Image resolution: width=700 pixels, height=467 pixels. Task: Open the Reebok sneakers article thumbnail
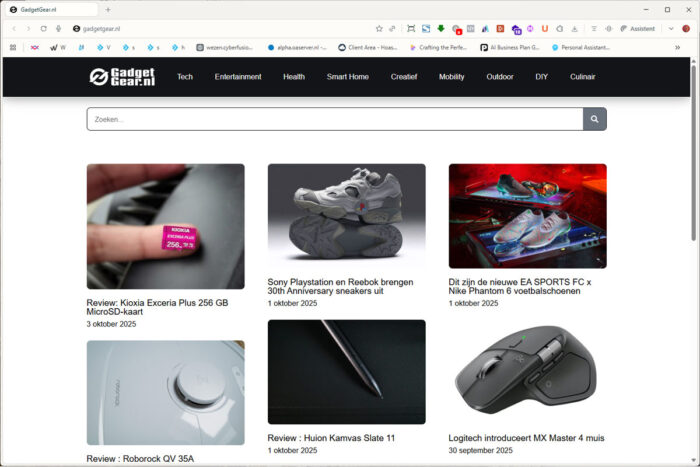tap(346, 216)
